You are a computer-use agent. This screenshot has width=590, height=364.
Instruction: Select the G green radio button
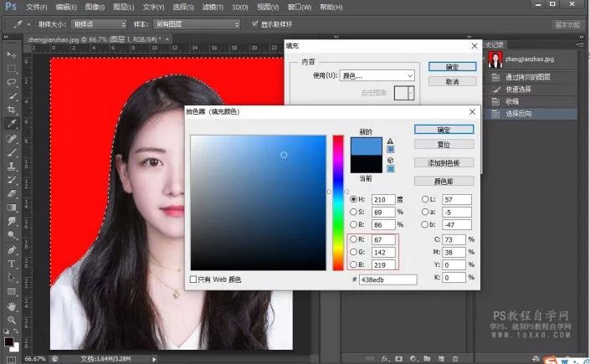click(353, 252)
